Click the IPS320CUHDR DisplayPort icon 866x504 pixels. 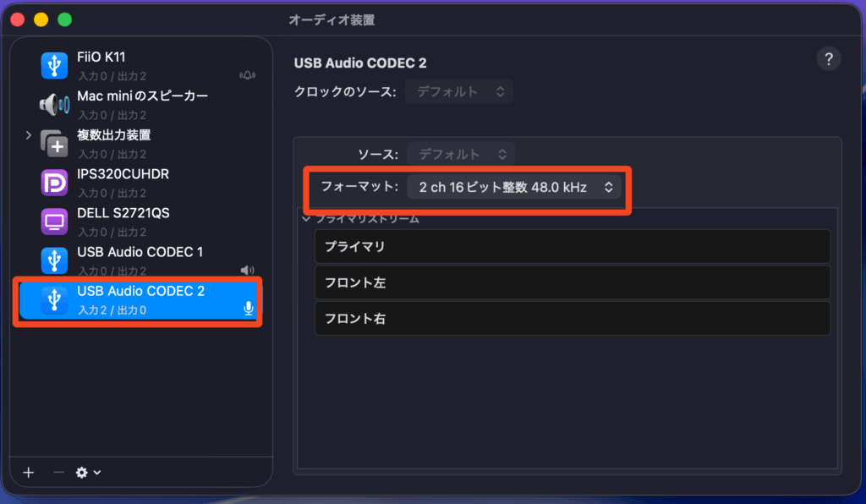[54, 182]
